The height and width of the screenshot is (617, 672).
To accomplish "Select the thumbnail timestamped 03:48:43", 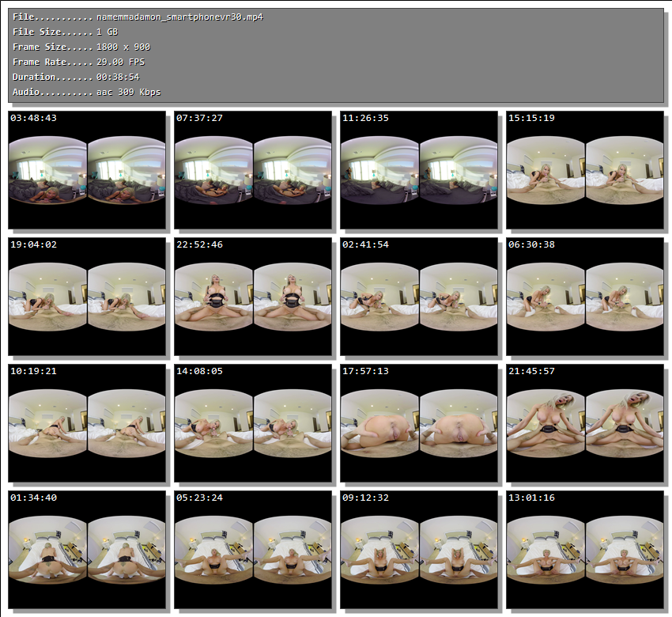I will pyautogui.click(x=87, y=170).
